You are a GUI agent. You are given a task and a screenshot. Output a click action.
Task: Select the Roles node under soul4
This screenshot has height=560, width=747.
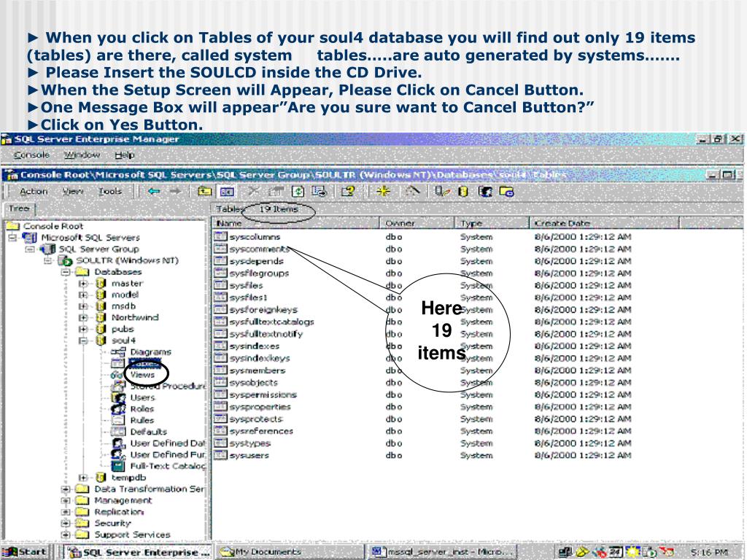(x=142, y=409)
